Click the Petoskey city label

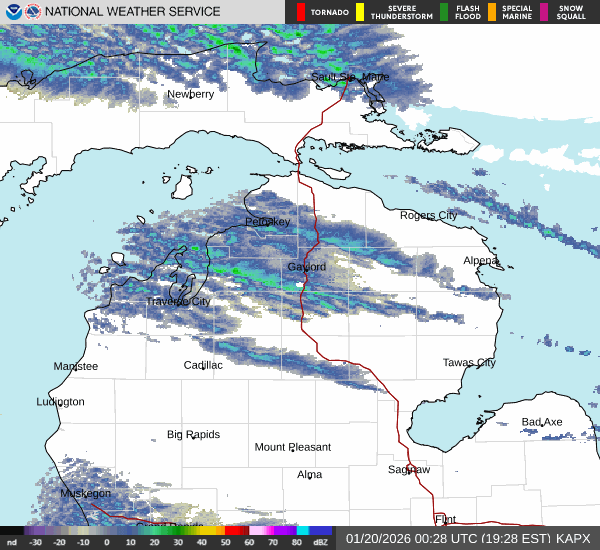point(267,221)
